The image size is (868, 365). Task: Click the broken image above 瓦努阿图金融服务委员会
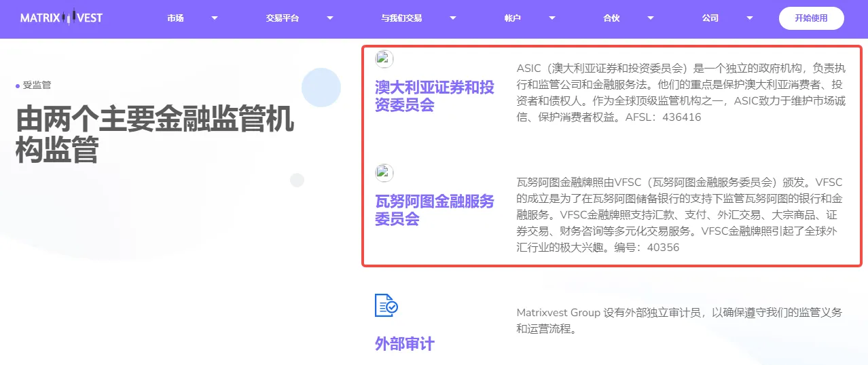[384, 173]
